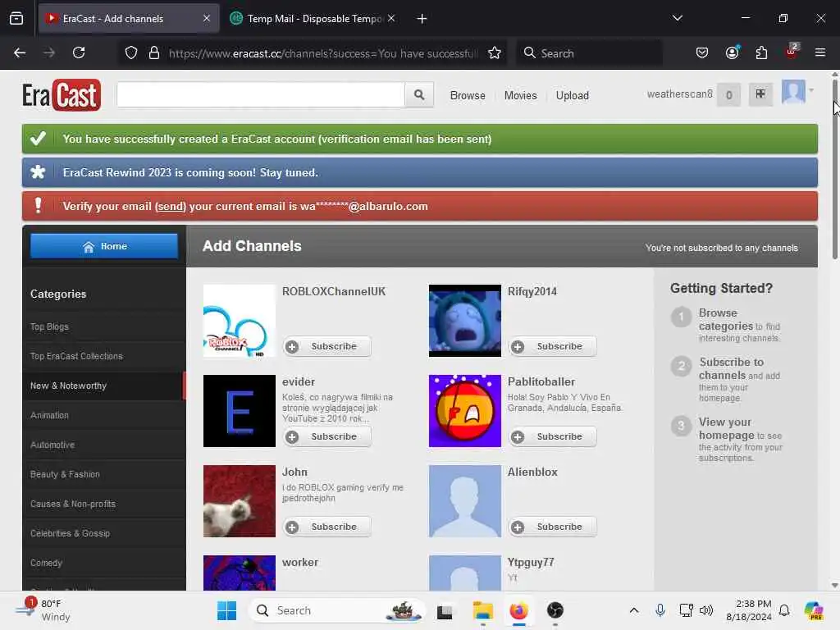
Task: Open File Explorer from the taskbar
Action: (x=482, y=610)
